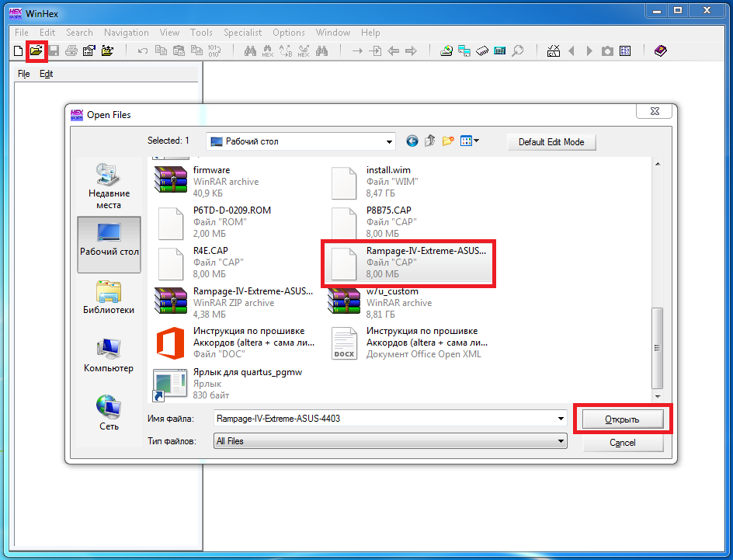This screenshot has width=733, height=560.
Task: Click the blue back arrow in the Open Files dialog
Action: (412, 141)
